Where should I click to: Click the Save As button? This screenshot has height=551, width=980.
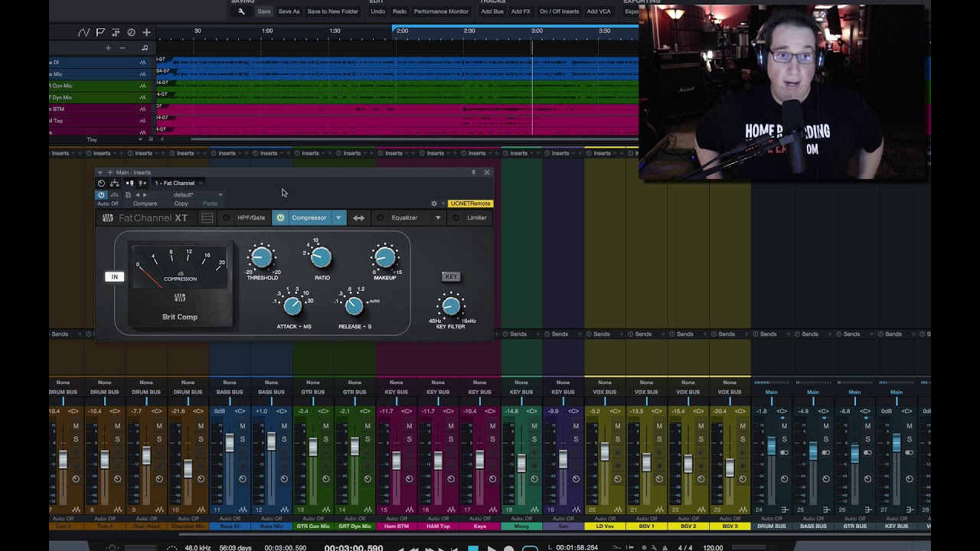coord(289,11)
